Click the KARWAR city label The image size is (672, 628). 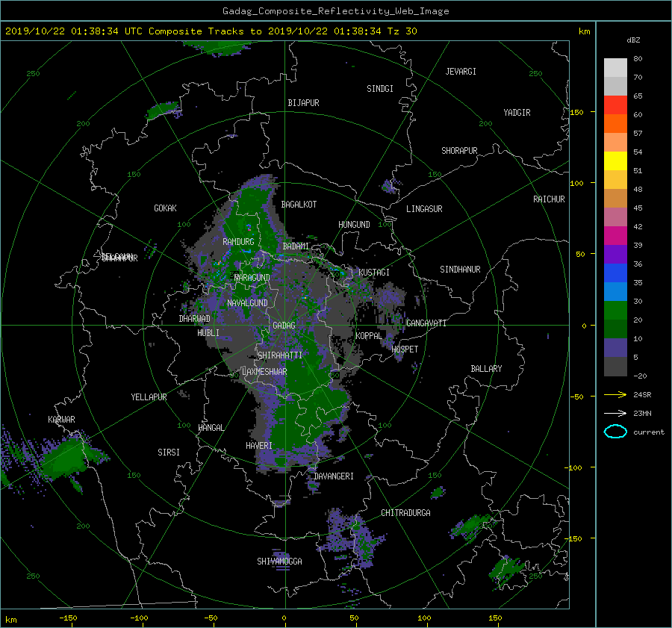pos(61,420)
